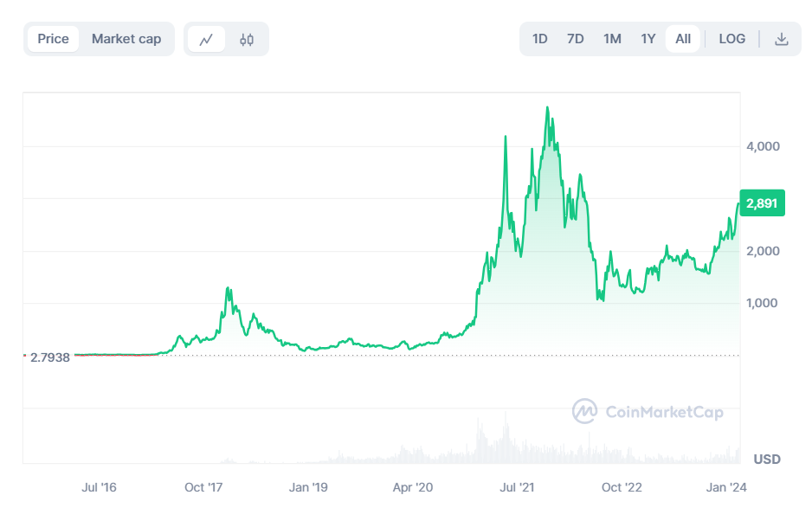Click the USD currency label

click(767, 459)
